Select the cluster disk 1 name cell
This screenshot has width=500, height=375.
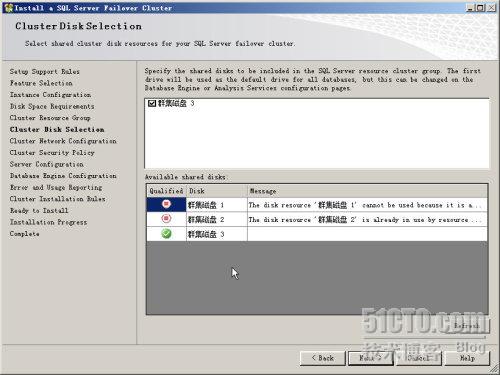point(217,205)
